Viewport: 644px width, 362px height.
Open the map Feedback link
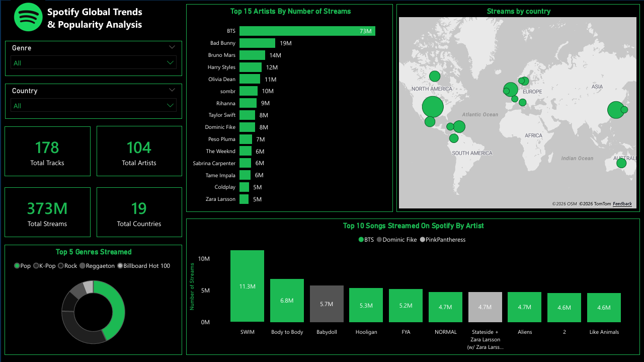point(622,204)
